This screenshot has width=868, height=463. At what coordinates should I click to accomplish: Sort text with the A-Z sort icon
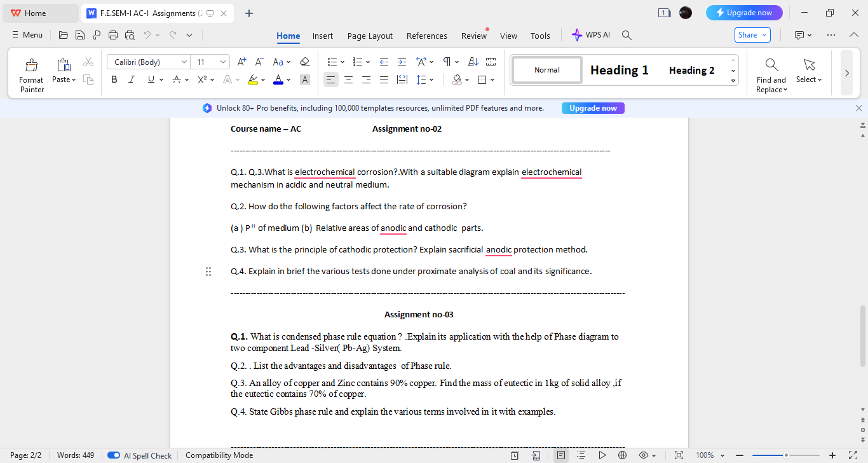(x=473, y=62)
